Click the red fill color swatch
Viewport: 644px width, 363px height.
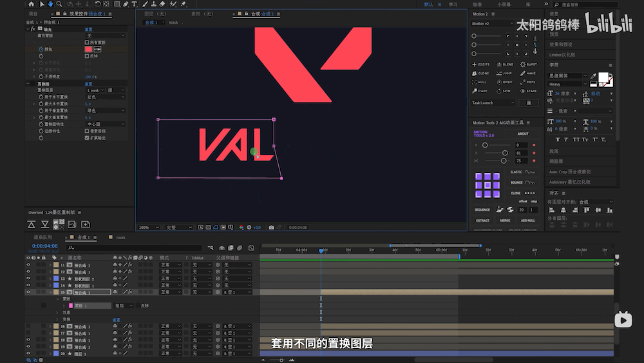(88, 50)
